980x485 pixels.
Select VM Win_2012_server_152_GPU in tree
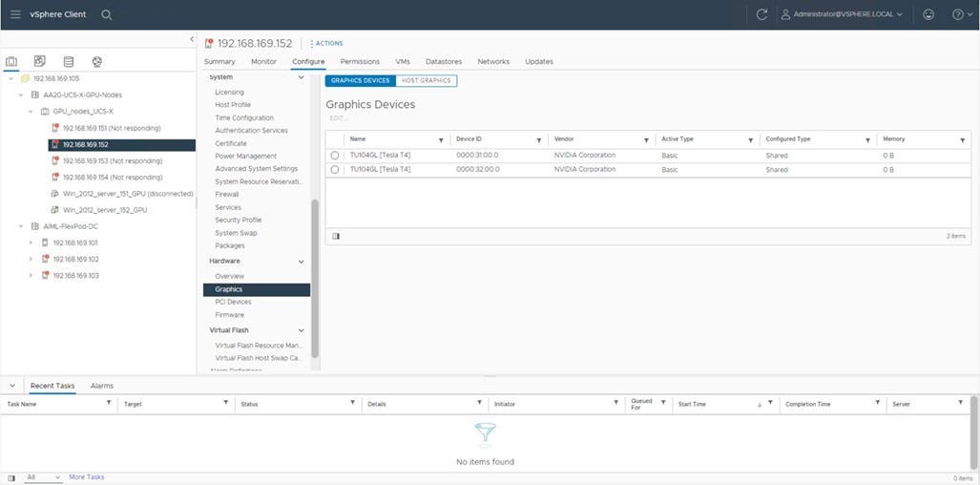tap(105, 210)
